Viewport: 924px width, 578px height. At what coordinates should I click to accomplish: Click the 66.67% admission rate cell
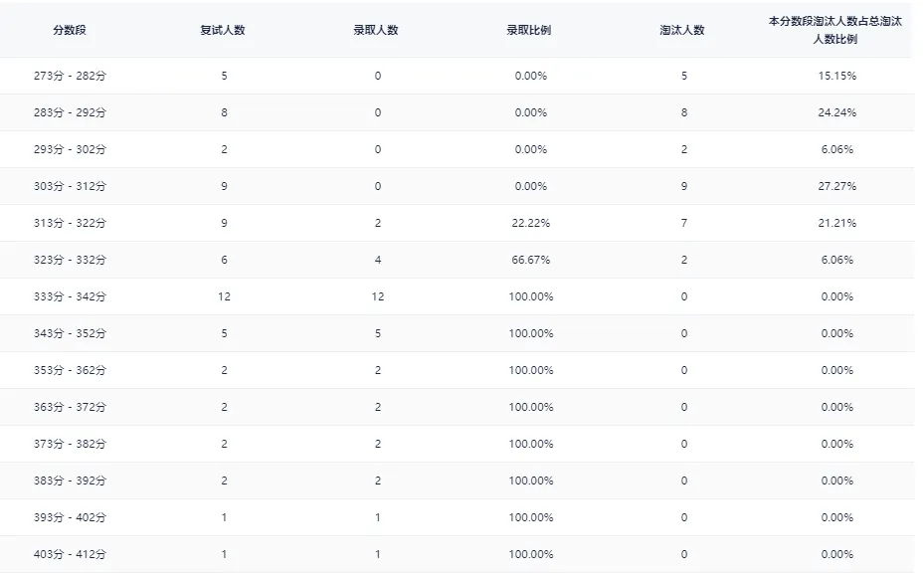pyautogui.click(x=530, y=260)
